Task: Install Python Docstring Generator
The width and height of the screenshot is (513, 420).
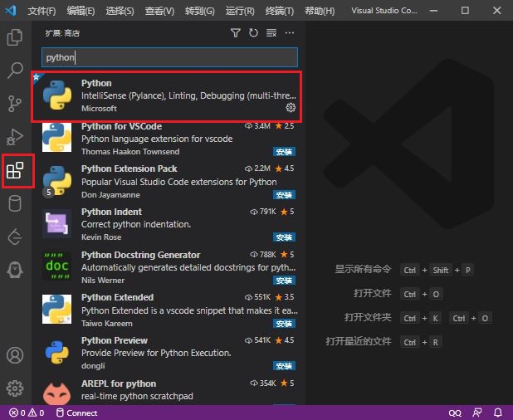Action: pos(284,281)
